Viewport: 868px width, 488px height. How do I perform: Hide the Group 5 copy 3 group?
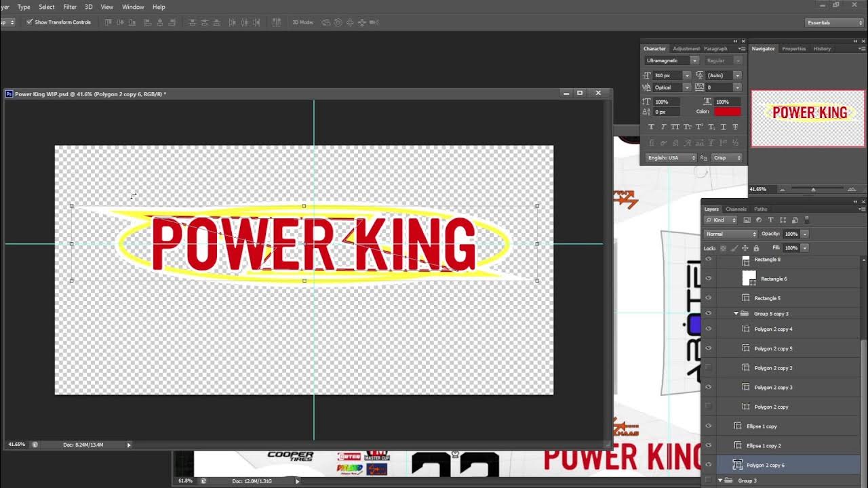(709, 314)
